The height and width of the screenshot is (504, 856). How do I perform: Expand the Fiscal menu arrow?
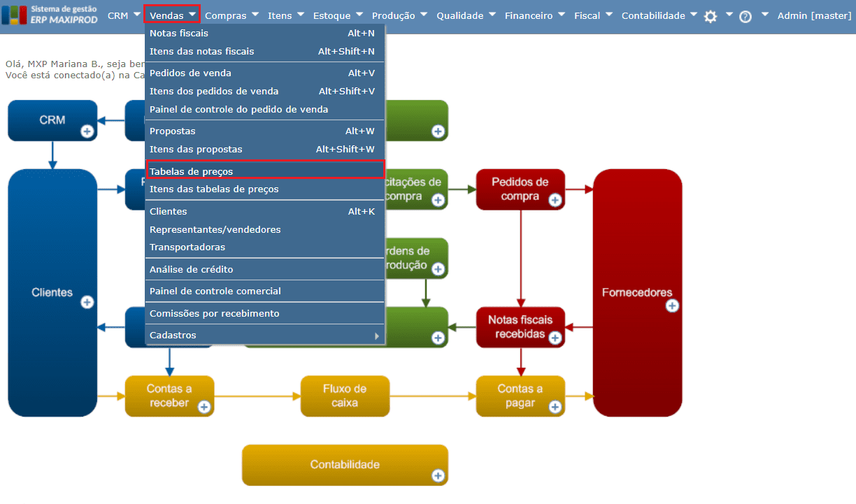pos(608,14)
